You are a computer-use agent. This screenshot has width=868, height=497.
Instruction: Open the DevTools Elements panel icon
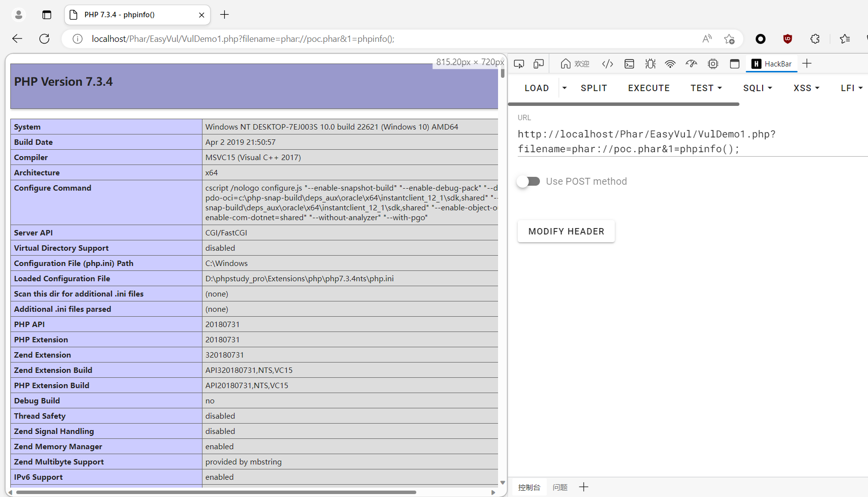coord(607,64)
